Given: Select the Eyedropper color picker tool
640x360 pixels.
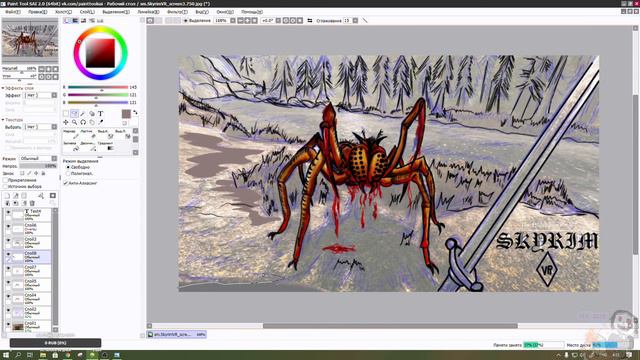Looking at the screenshot, I should [100, 122].
